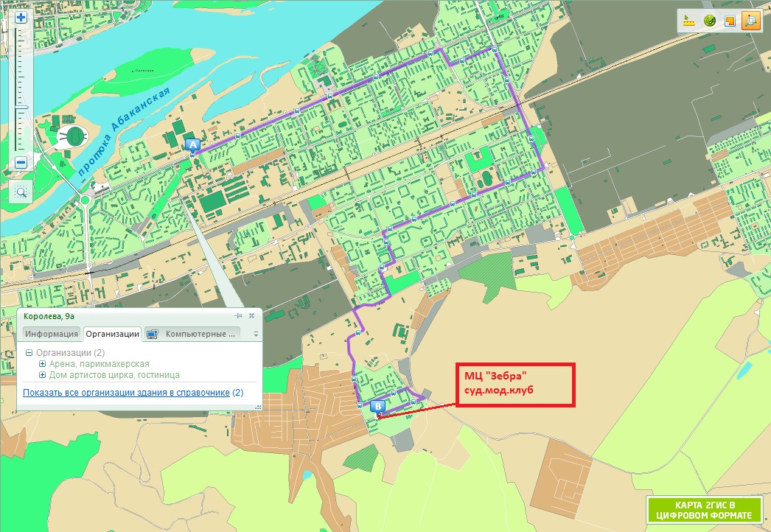Click route end marker B
This screenshot has width=771, height=532.
pyautogui.click(x=377, y=406)
